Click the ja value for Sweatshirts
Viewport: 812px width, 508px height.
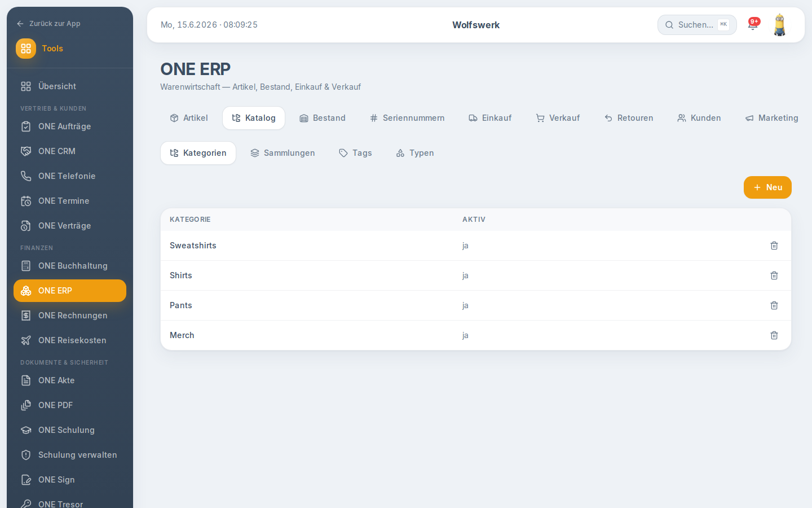pyautogui.click(x=465, y=246)
